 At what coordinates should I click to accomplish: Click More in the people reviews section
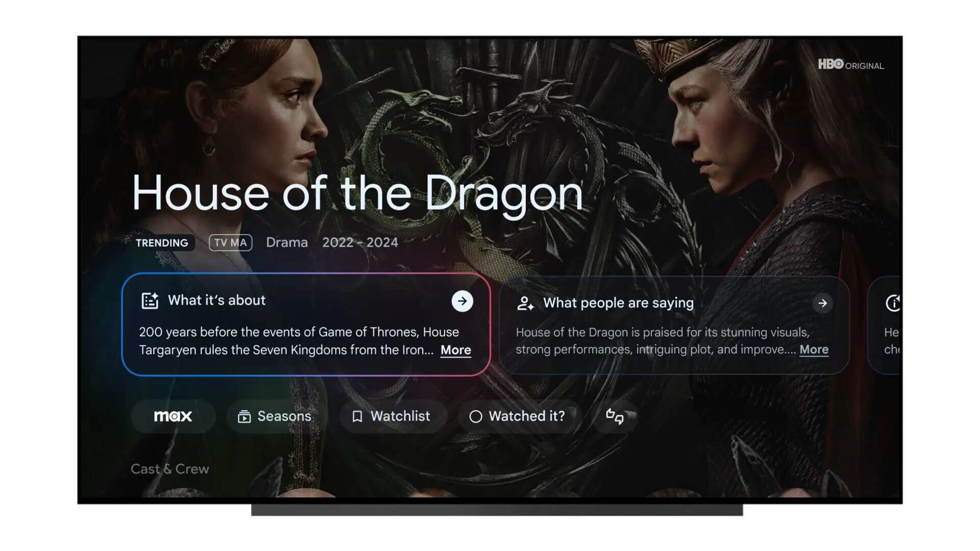click(815, 349)
